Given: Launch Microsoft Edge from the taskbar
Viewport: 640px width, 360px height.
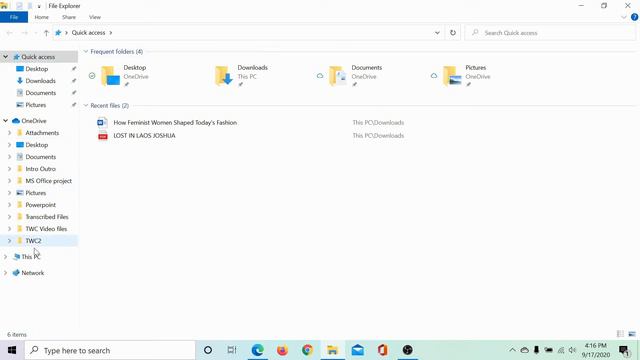Looking at the screenshot, I should [x=258, y=350].
